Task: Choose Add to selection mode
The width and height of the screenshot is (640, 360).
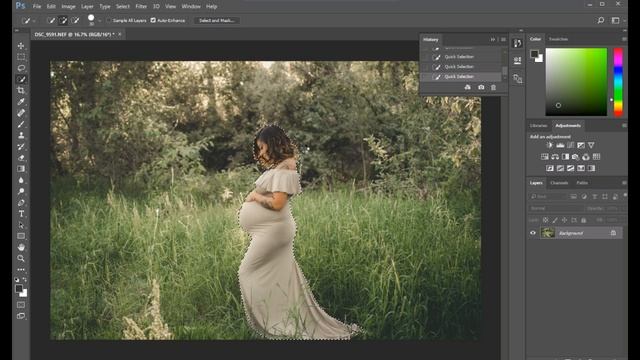Action: click(x=63, y=20)
